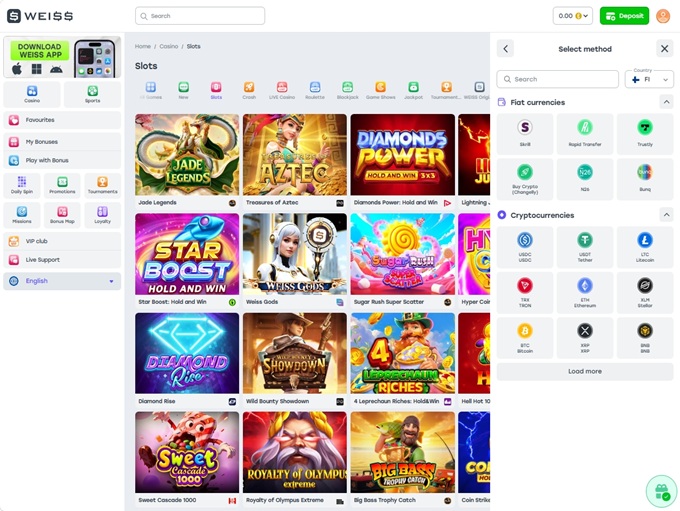Switch to the Blackjack tab

(x=348, y=90)
